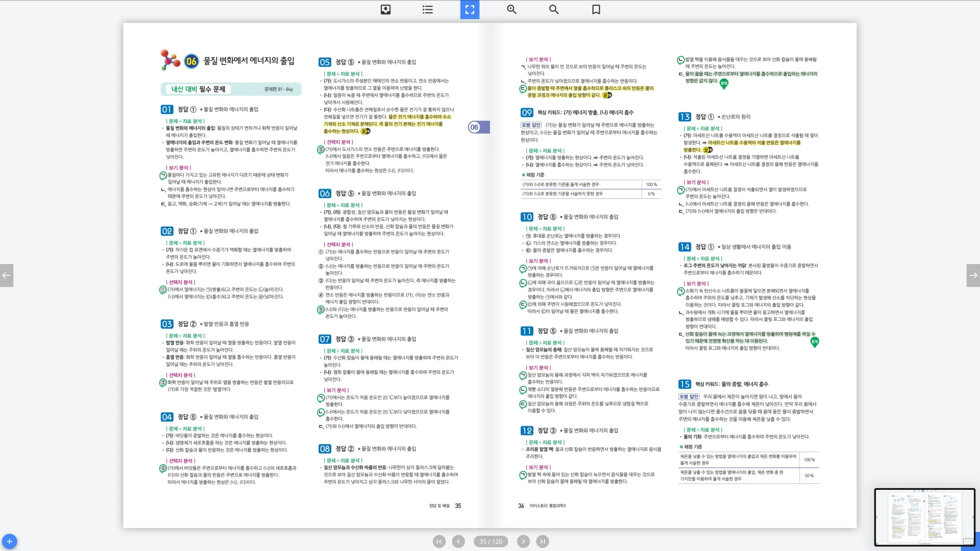Click the 06 unit title heading on page 35
The height and width of the screenshot is (551, 980).
point(225,61)
